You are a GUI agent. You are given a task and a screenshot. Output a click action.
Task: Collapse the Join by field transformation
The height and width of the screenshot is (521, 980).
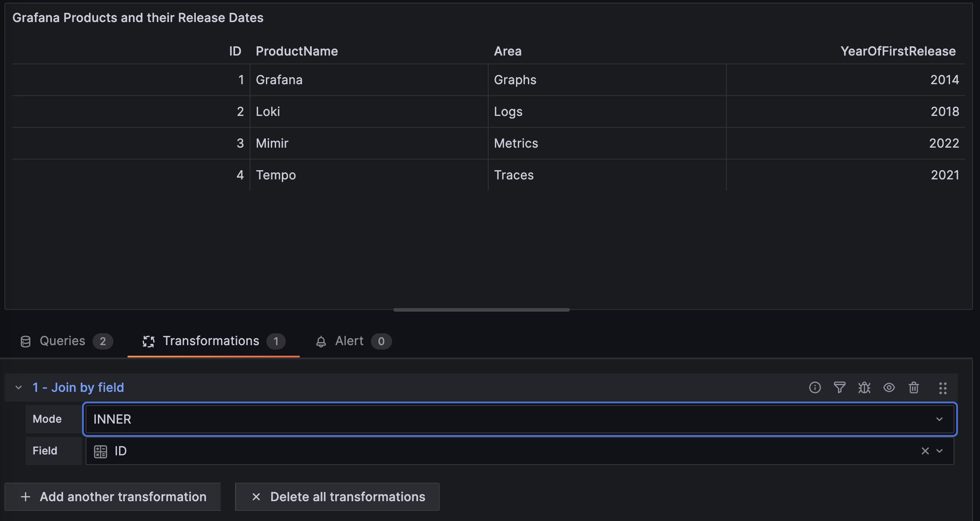click(x=19, y=387)
